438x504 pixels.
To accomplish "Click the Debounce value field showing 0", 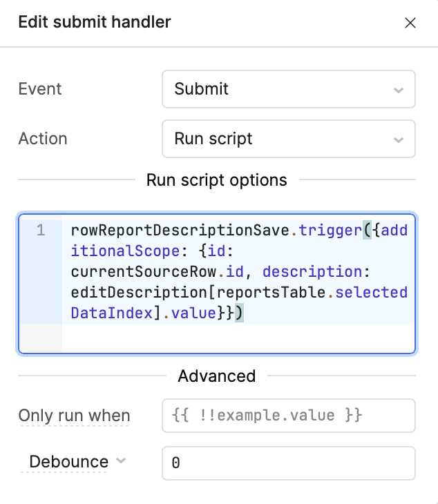I will pos(289,463).
